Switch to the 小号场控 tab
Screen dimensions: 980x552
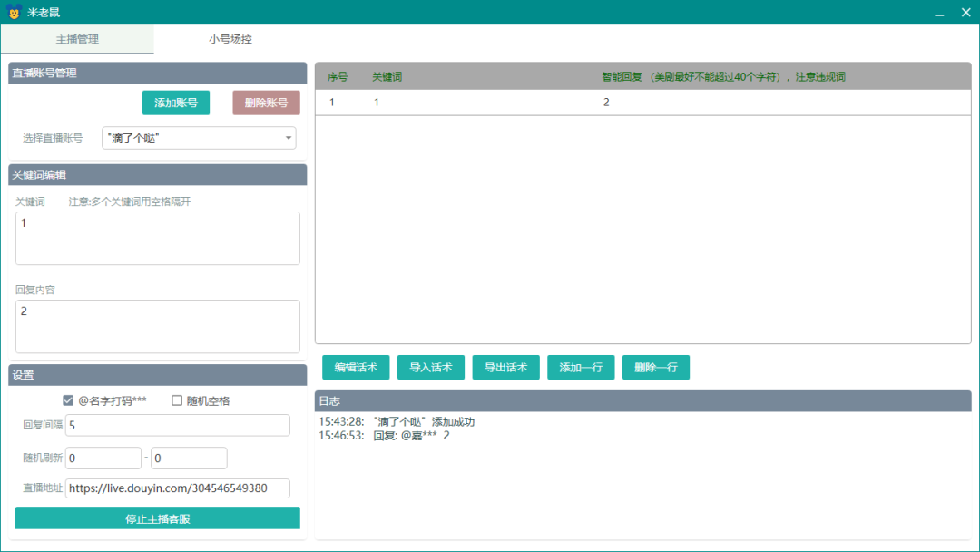(x=230, y=40)
